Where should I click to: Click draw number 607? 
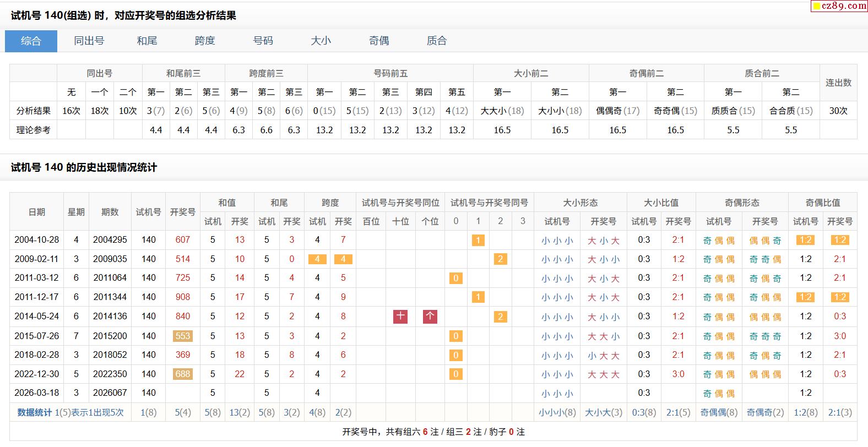coord(182,240)
